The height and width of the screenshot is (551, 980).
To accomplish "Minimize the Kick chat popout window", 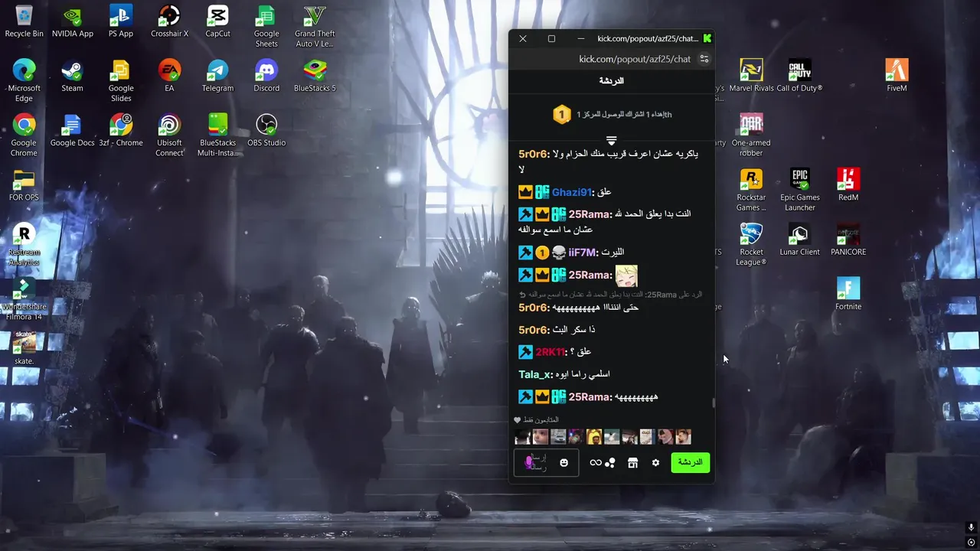I will [x=581, y=38].
